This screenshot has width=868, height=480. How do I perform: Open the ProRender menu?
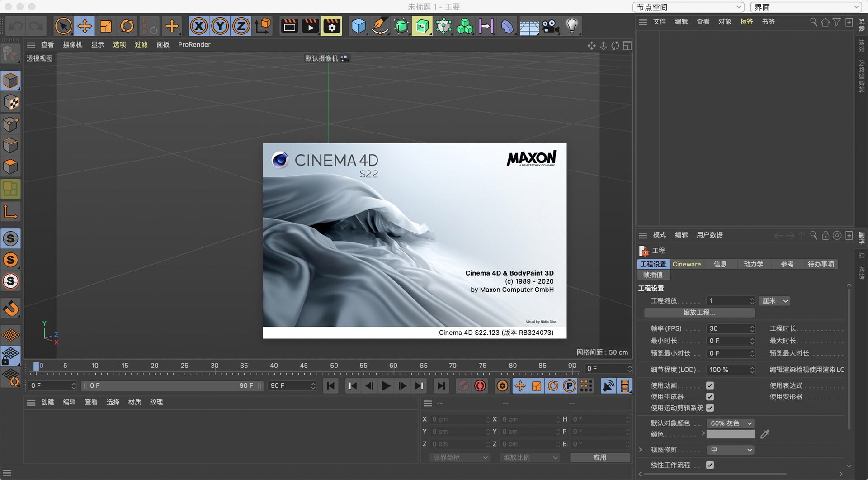[x=194, y=44]
